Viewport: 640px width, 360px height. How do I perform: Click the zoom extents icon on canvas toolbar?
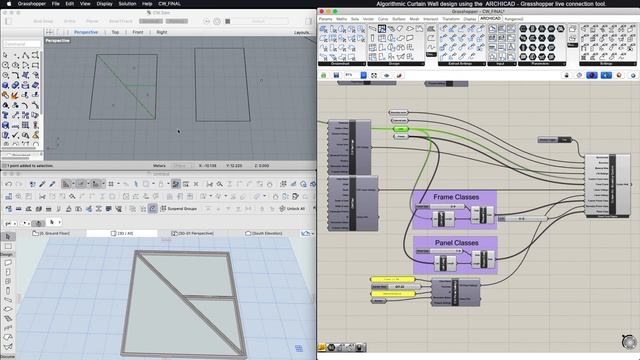tap(374, 75)
